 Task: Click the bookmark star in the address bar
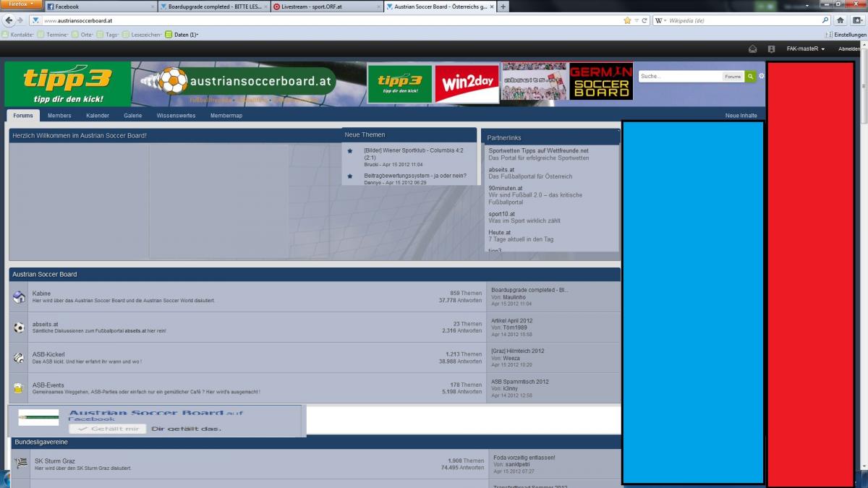pos(627,20)
